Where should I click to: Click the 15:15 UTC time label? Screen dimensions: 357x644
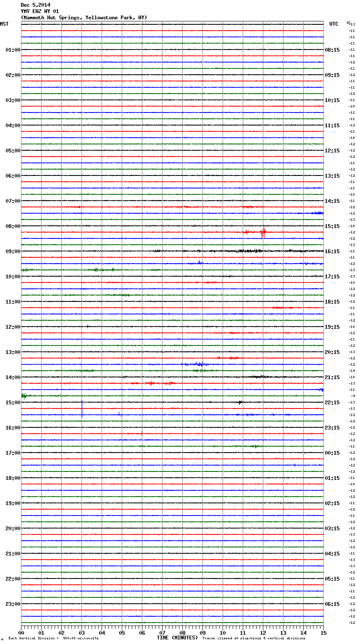coord(332,226)
